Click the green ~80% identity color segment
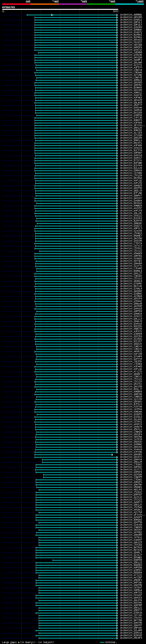Image resolution: width=146 pixels, height=644 pixels. point(101,4)
